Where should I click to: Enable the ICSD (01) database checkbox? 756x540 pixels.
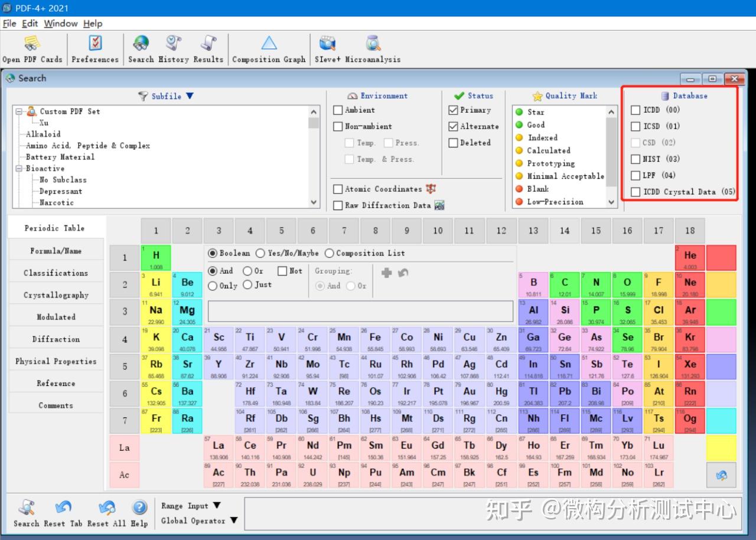pyautogui.click(x=636, y=126)
